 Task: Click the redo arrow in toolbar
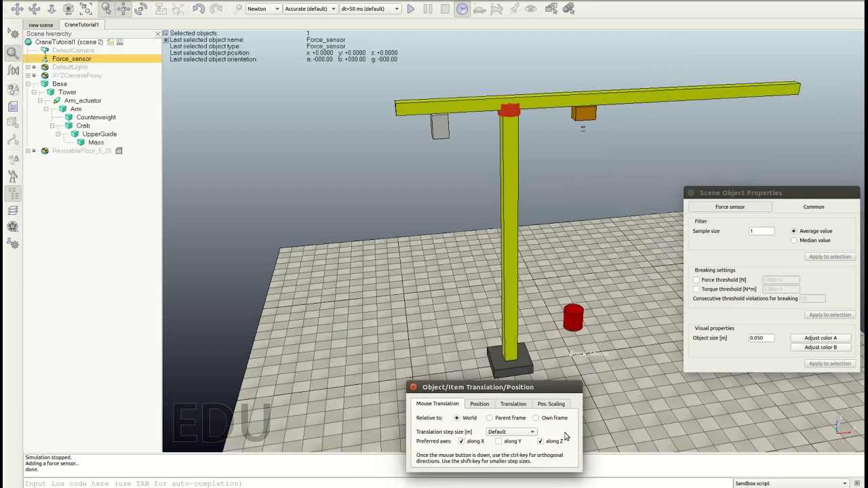click(216, 9)
